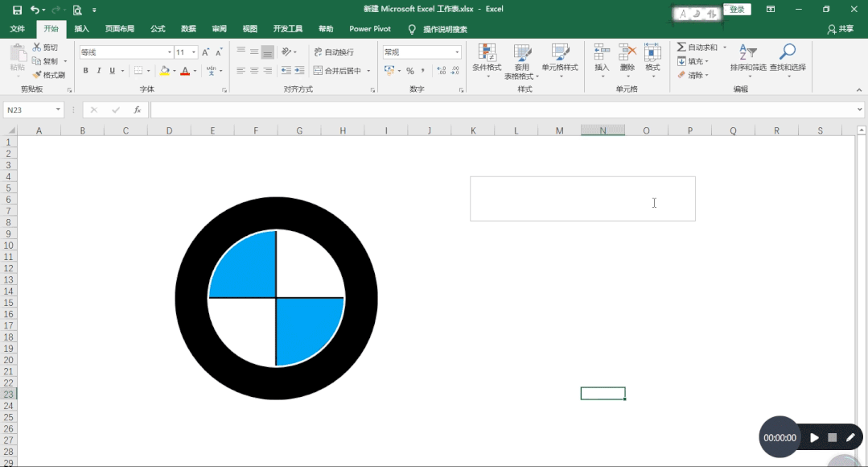Open the Name Box dropdown arrow
This screenshot has width=868, height=467.
(x=58, y=110)
